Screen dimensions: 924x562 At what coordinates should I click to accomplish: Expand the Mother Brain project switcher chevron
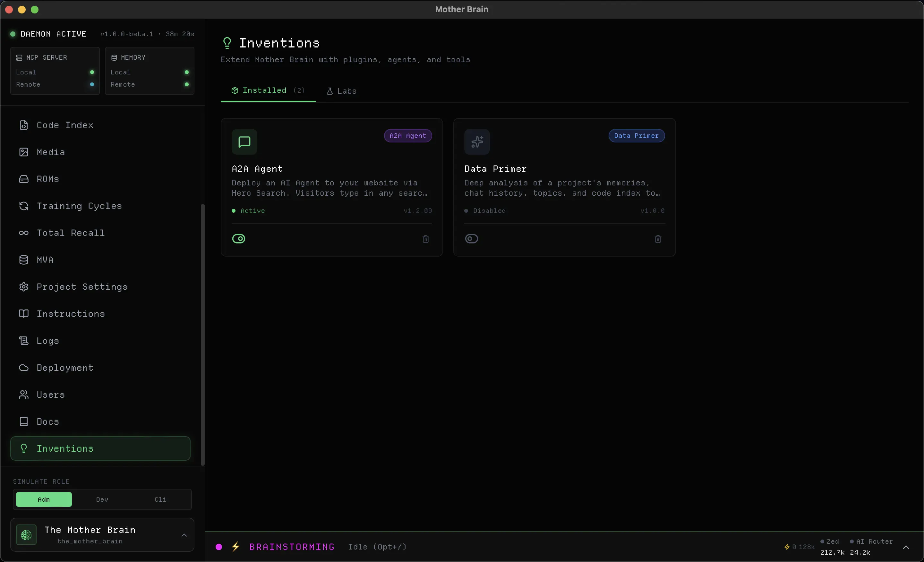184,535
